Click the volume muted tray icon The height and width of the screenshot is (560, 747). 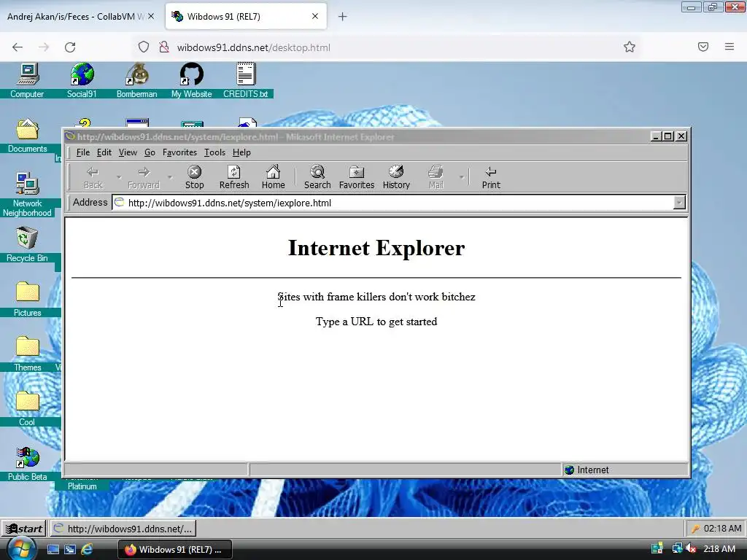tap(692, 548)
